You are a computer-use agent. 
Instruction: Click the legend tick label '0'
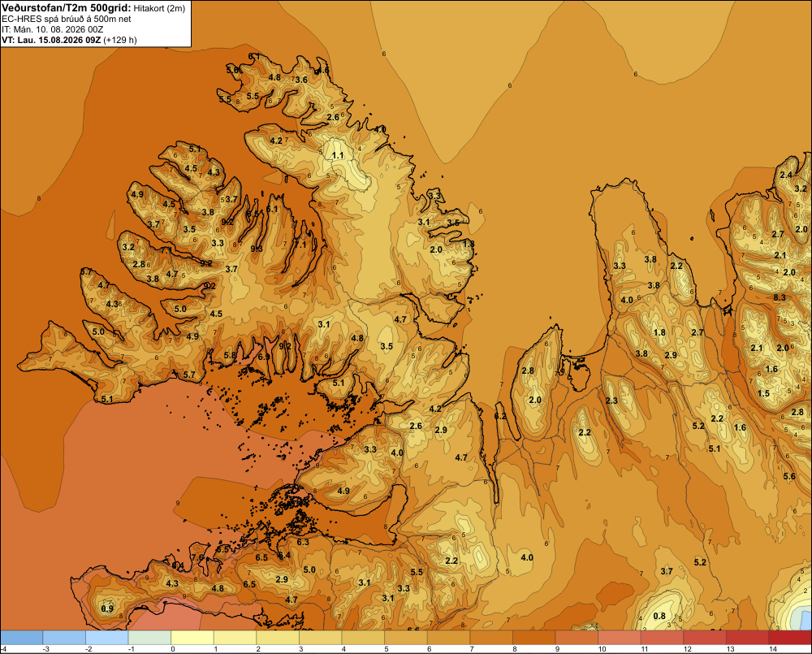click(x=173, y=649)
